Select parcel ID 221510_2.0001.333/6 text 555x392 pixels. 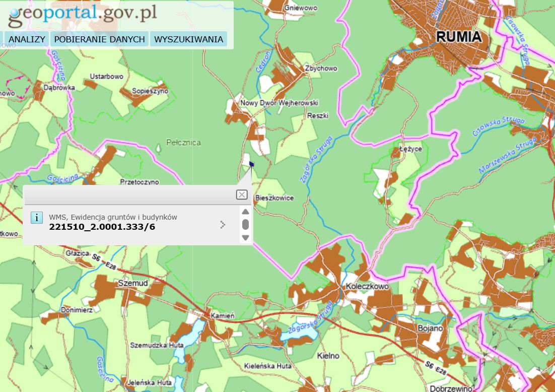click(102, 227)
